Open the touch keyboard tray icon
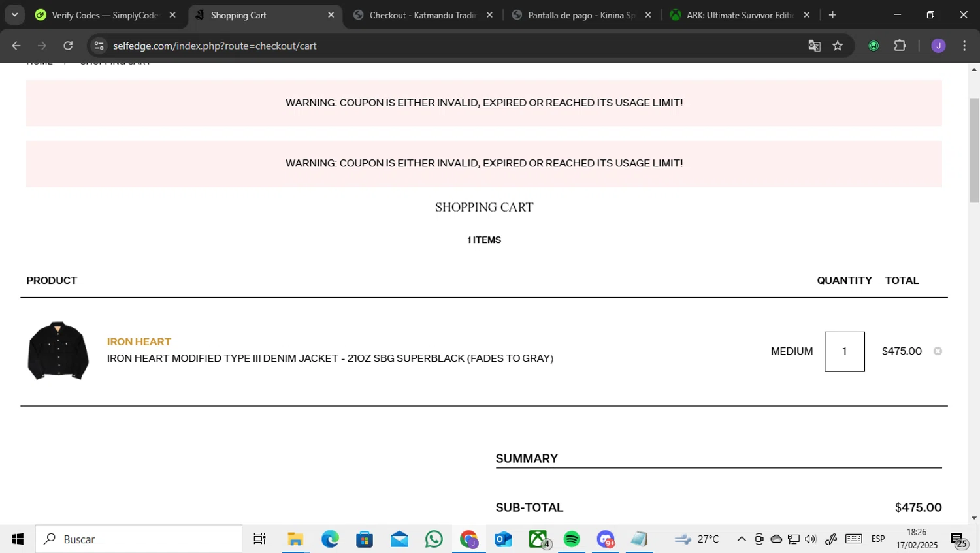Viewport: 980px width, 553px height. pos(853,539)
